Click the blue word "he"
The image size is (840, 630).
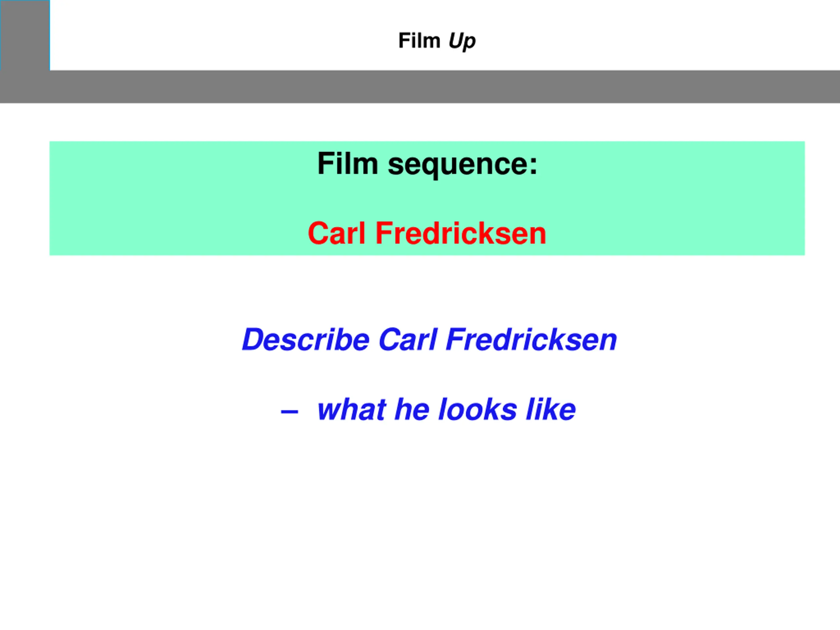click(x=412, y=409)
